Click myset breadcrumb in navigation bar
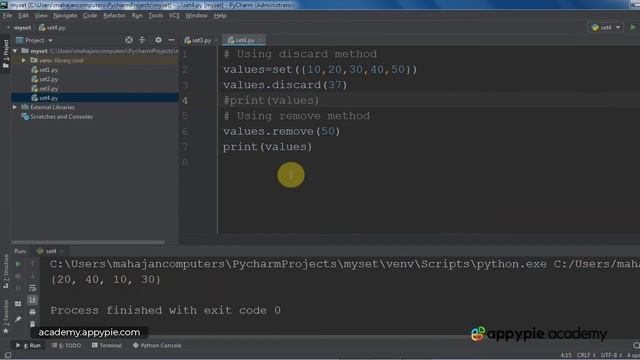The image size is (640, 360). [22, 28]
